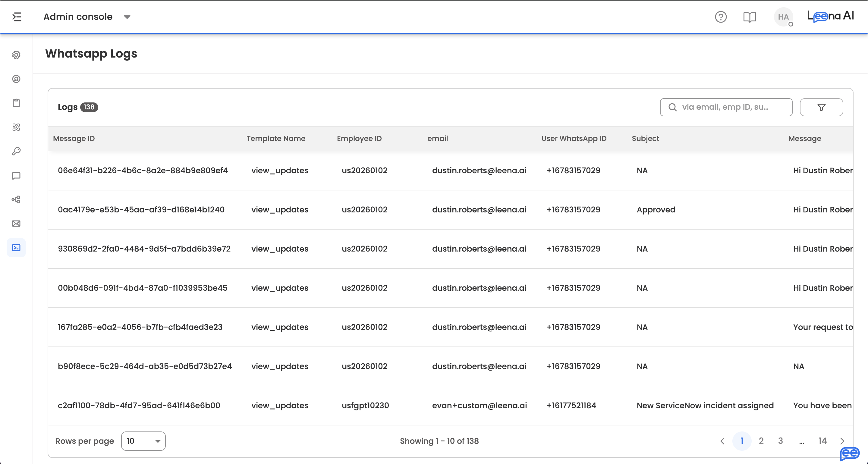868x464 pixels.
Task: Click the New ServiceNow incident assigned subject
Action: (705, 405)
